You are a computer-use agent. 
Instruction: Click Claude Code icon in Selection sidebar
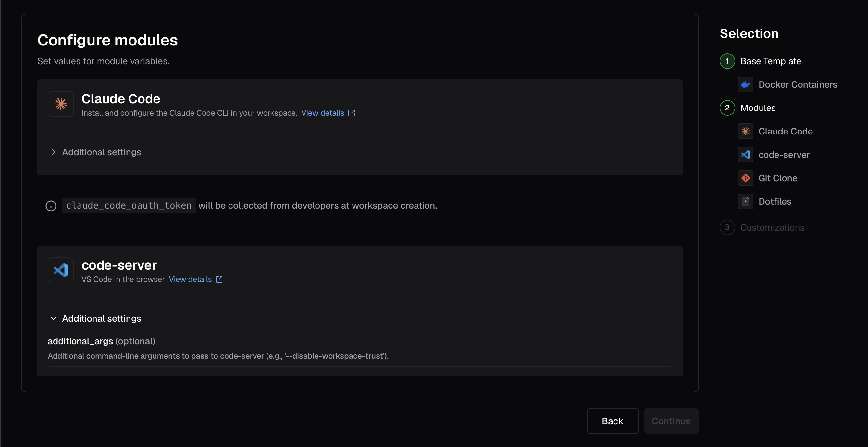pyautogui.click(x=745, y=131)
